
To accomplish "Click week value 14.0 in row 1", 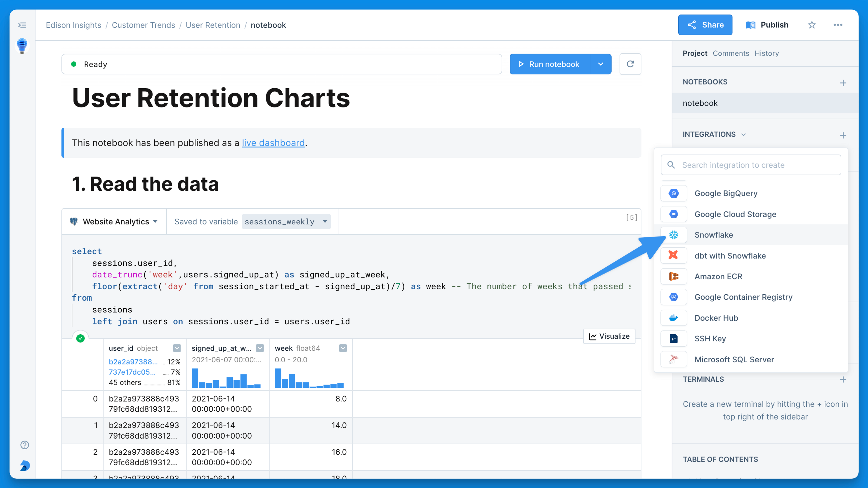I will pos(339,425).
